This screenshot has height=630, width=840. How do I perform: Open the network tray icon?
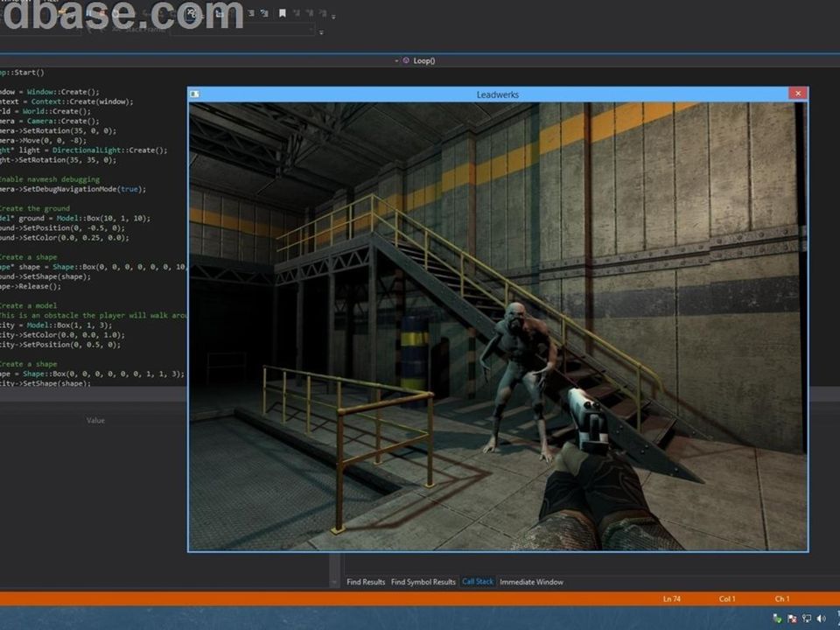[x=806, y=619]
